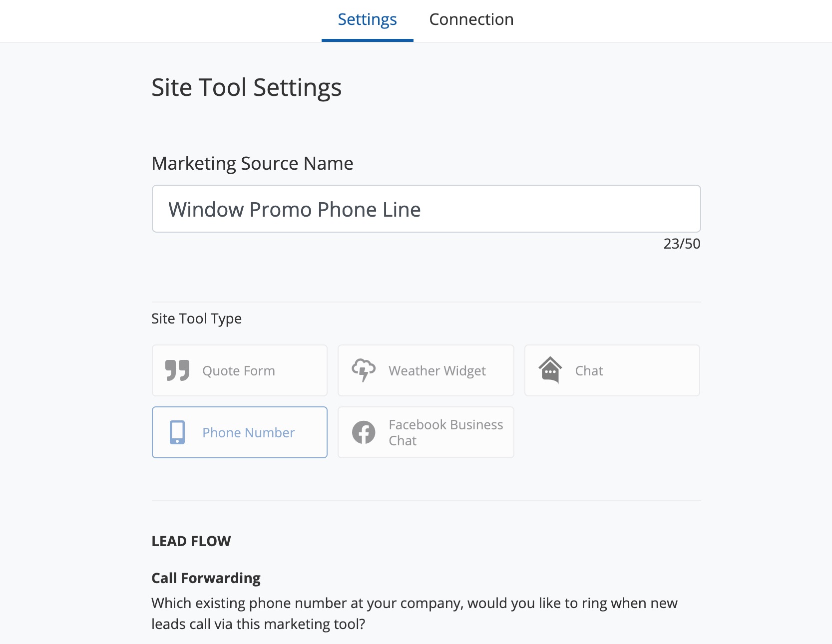The width and height of the screenshot is (832, 644).
Task: Click the house-shaped Chat bubble icon
Action: pyautogui.click(x=550, y=370)
